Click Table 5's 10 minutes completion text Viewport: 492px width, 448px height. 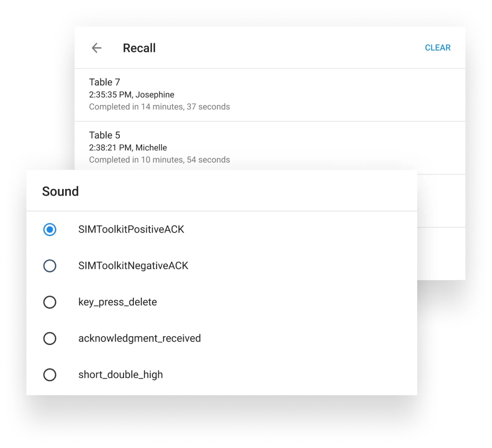point(159,160)
